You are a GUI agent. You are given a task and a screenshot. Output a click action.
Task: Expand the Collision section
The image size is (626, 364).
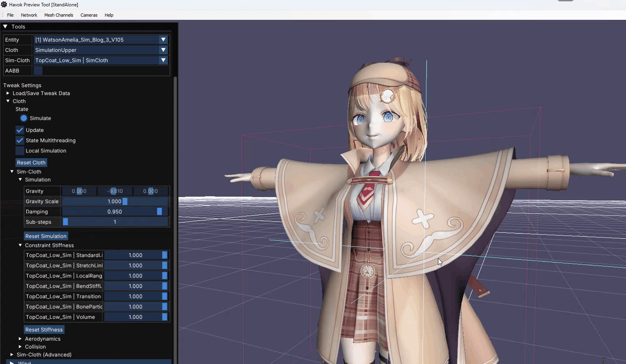[x=20, y=347]
